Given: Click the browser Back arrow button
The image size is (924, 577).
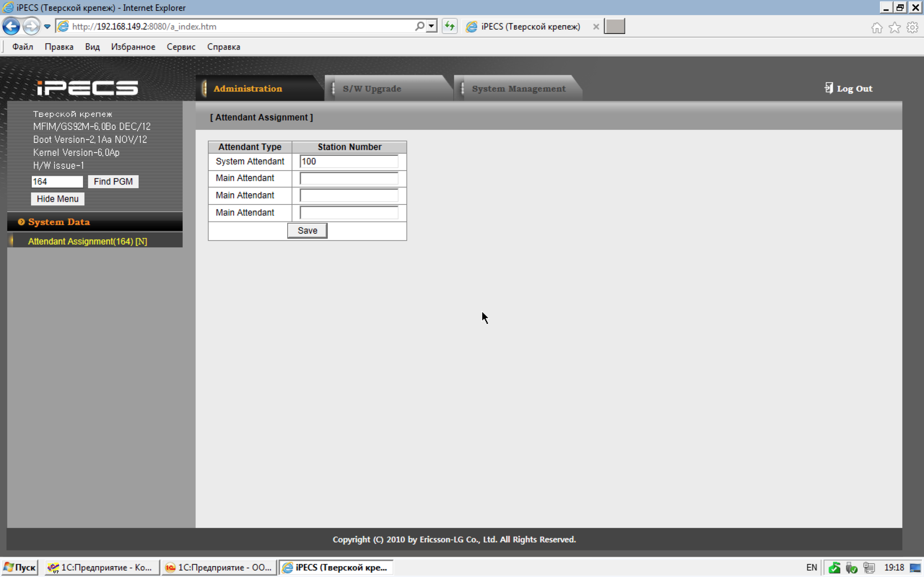Looking at the screenshot, I should [11, 26].
